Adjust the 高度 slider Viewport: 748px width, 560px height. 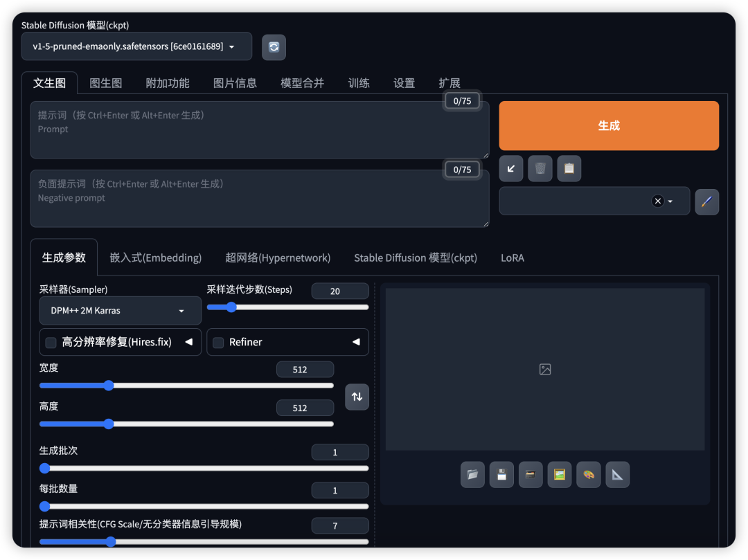pyautogui.click(x=186, y=424)
